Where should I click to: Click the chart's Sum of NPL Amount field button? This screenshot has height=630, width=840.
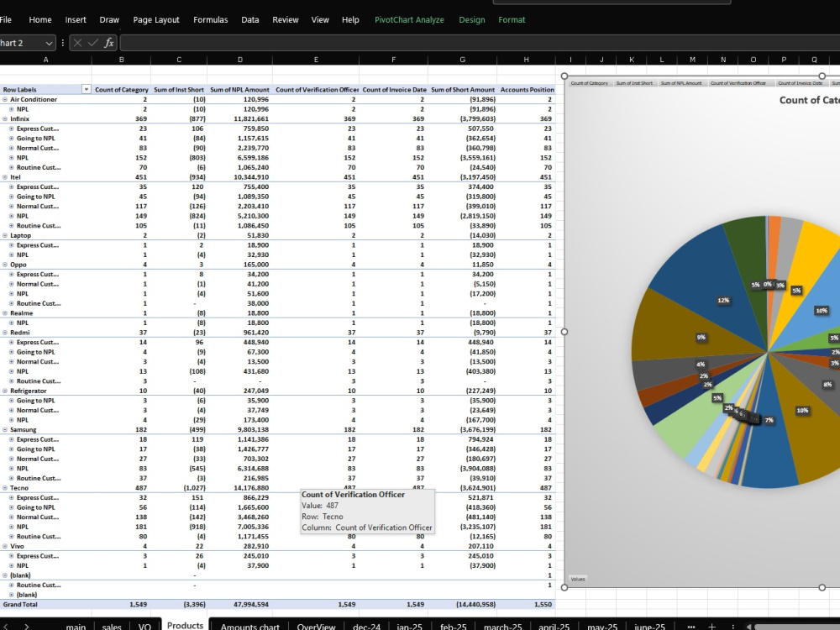(681, 83)
